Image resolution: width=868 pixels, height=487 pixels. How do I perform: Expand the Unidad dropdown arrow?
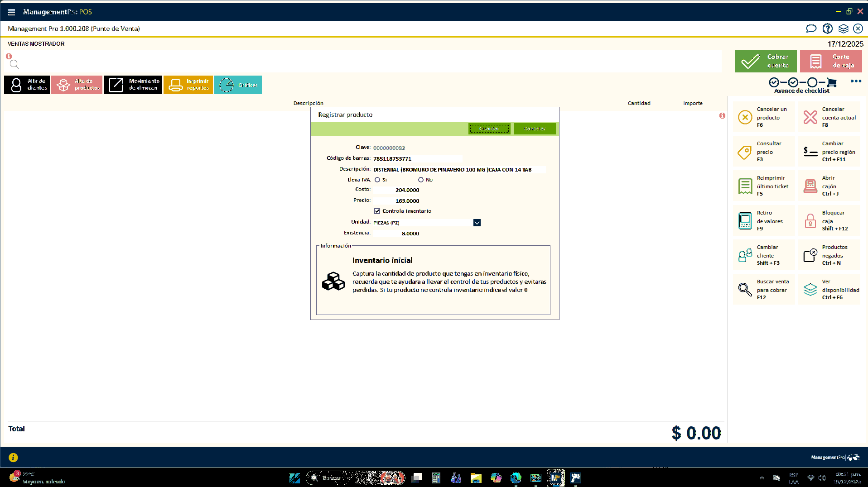(477, 223)
